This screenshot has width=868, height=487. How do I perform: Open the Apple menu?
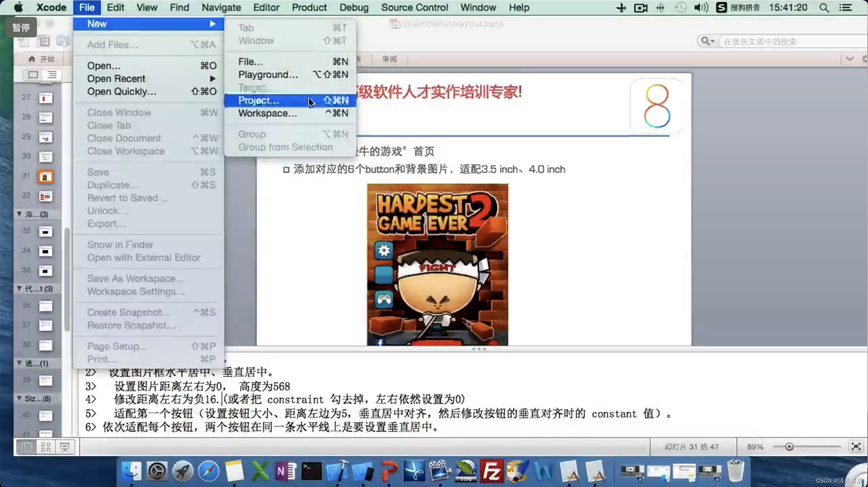(x=19, y=7)
